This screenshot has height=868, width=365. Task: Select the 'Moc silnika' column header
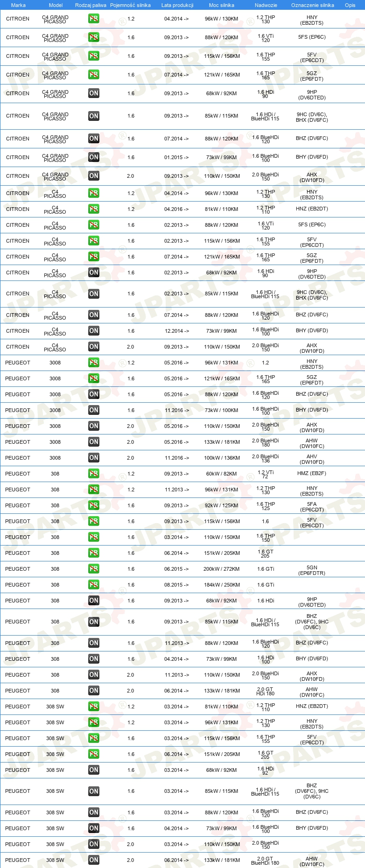[222, 5]
